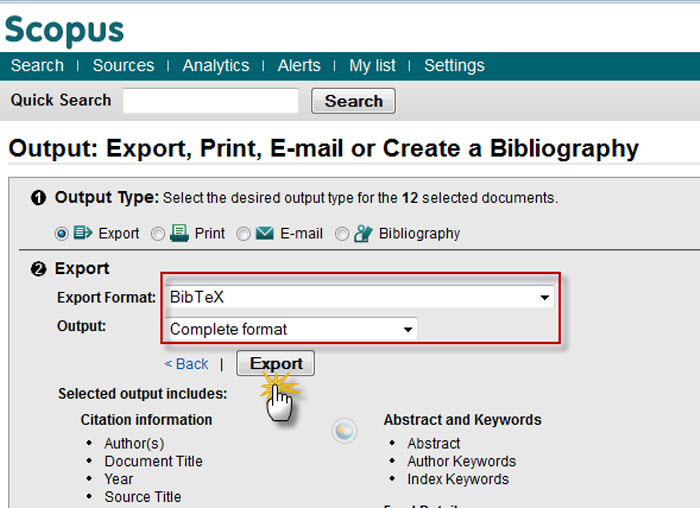
Task: Click the 'Year' list item
Action: pyautogui.click(x=118, y=479)
